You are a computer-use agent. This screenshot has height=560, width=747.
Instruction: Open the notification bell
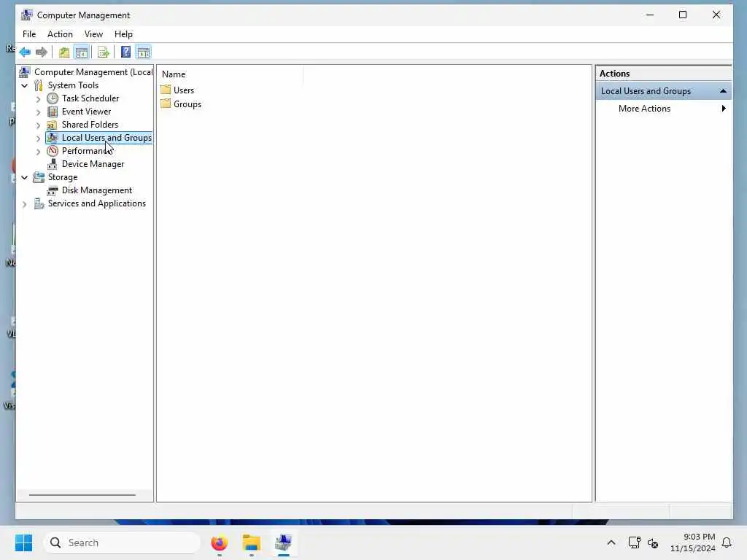click(727, 542)
